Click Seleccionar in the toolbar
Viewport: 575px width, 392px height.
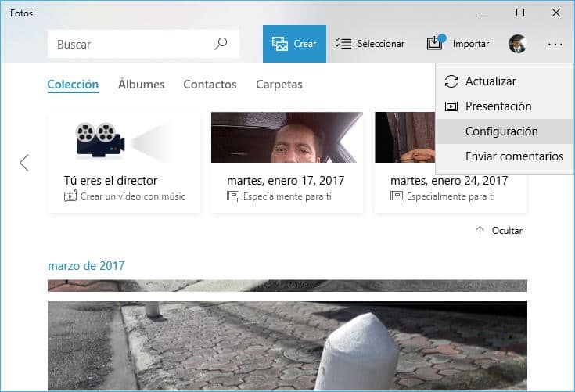coord(371,44)
